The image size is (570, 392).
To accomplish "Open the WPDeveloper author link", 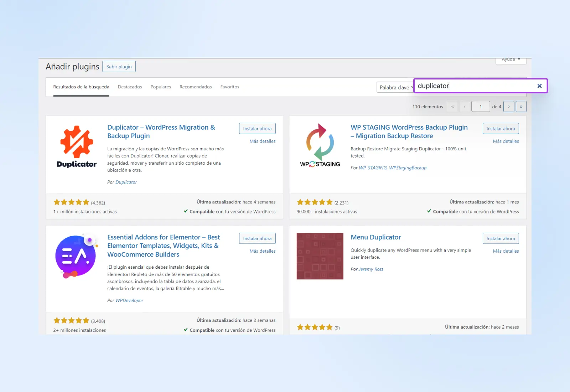I will (129, 300).
